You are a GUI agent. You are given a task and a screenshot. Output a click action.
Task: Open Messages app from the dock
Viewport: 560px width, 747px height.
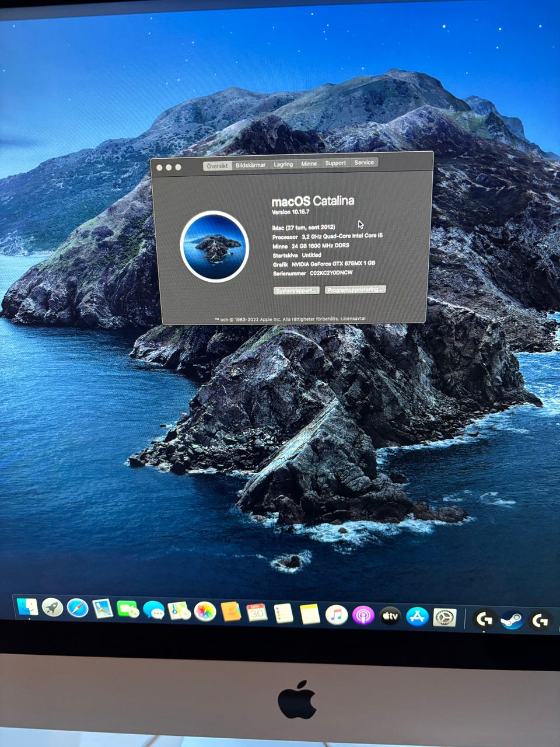(x=153, y=610)
